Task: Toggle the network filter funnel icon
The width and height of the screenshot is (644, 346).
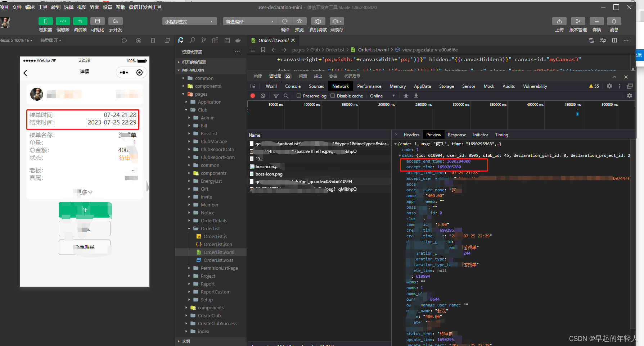Action: tap(276, 96)
